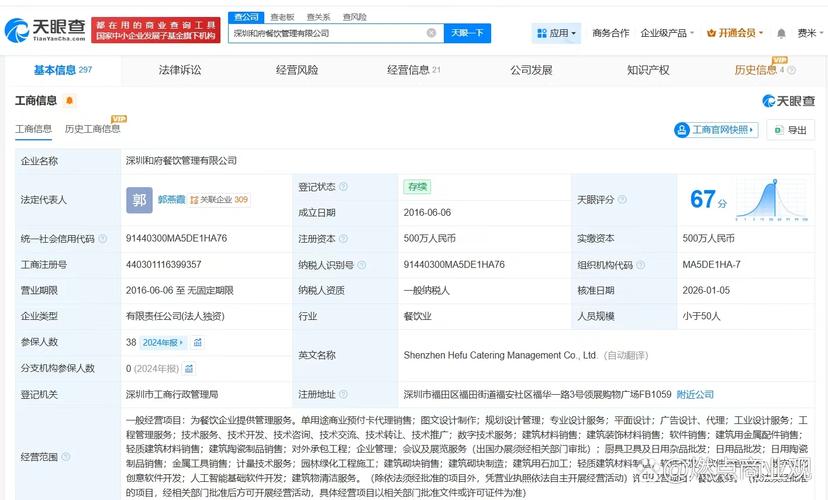Open 商务合作 link
The image size is (828, 500).
610,33
